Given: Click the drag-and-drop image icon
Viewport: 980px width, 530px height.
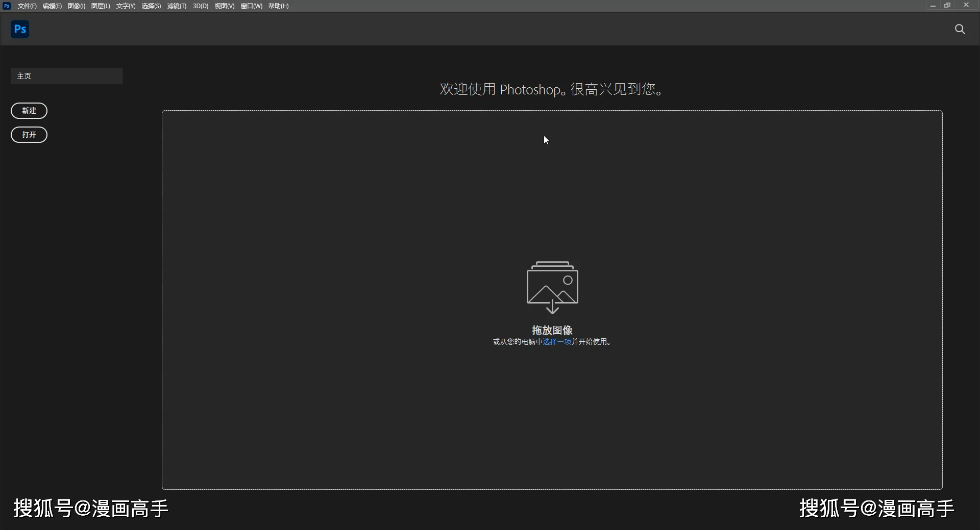Looking at the screenshot, I should (552, 287).
